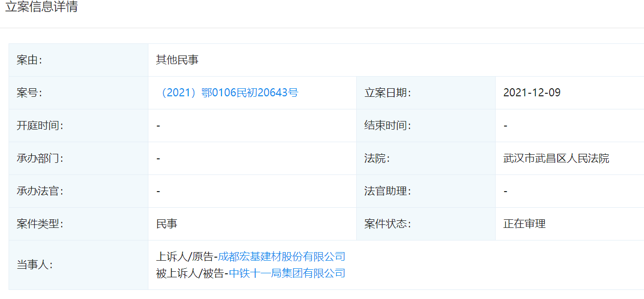Open 中铁十一局集团有限公司 company link

(x=287, y=273)
